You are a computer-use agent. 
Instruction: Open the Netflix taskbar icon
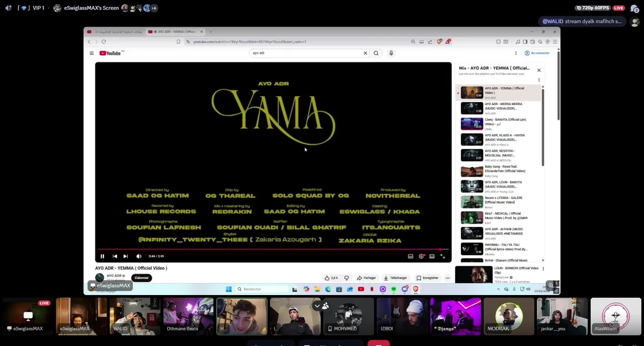(x=372, y=289)
